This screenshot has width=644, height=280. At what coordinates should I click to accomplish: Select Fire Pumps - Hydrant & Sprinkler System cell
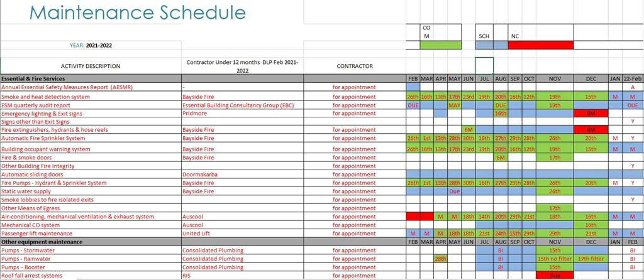[x=91, y=183]
